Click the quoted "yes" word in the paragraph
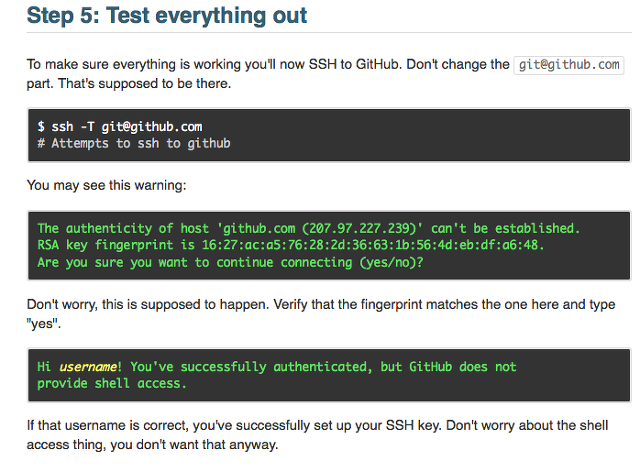Viewport: 640px width, 472px height. [x=43, y=324]
